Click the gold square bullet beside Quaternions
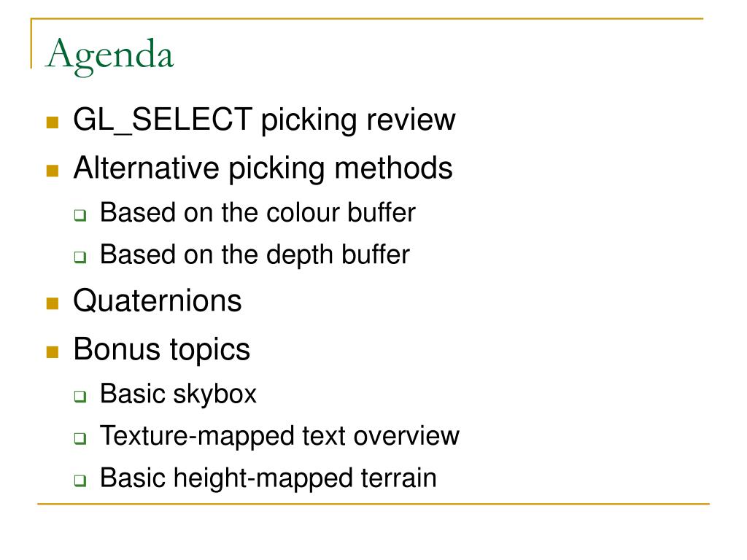This screenshot has width=747, height=560. [x=53, y=303]
